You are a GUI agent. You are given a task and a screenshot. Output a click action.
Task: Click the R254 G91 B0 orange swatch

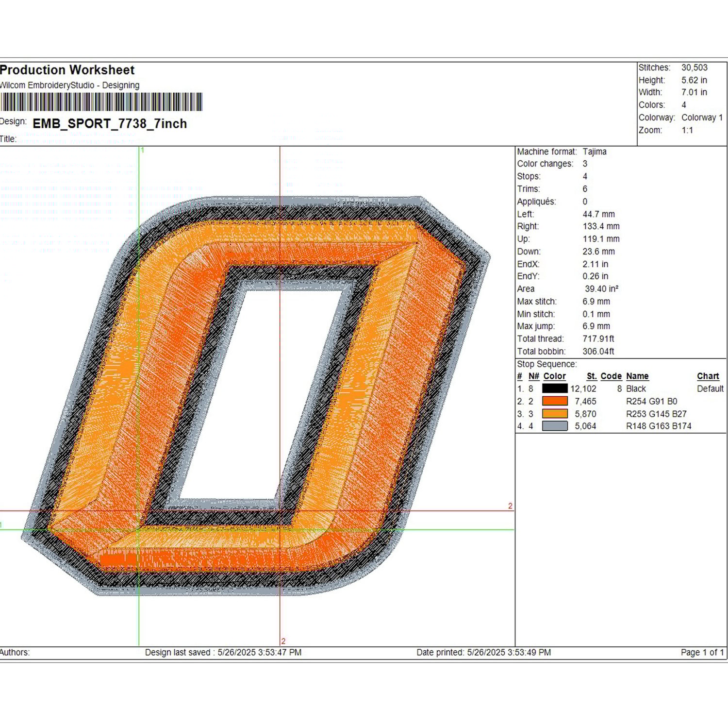(x=555, y=401)
